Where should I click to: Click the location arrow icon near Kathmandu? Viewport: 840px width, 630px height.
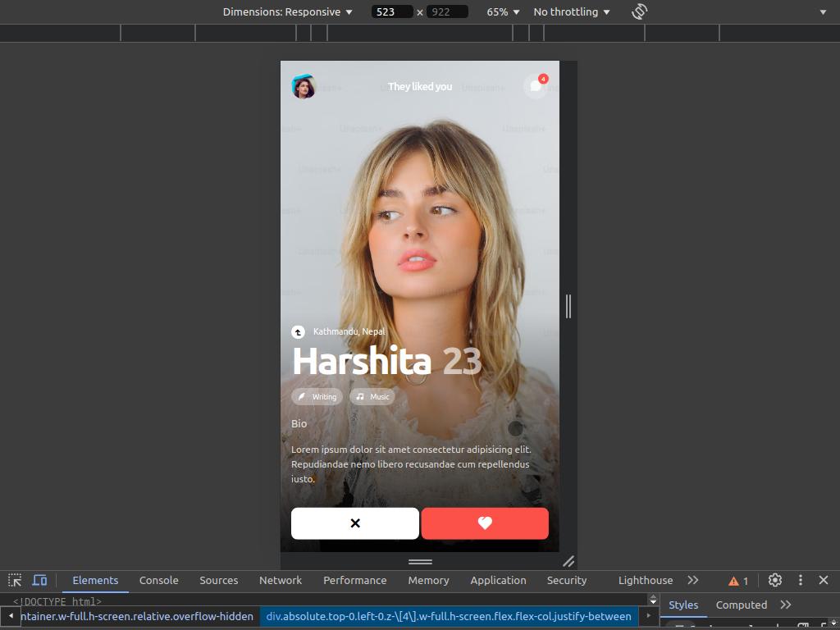pyautogui.click(x=298, y=332)
